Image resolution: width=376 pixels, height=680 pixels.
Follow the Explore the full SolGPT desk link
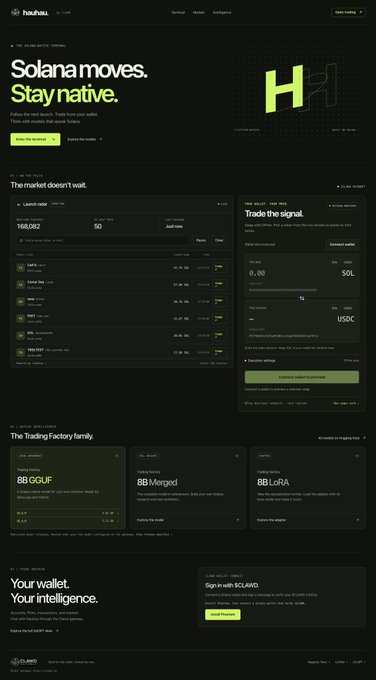[34, 631]
